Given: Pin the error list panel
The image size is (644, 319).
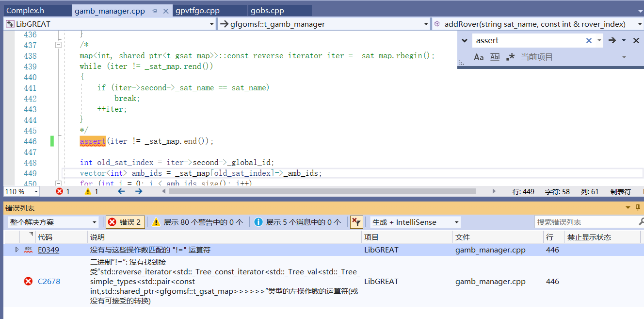Looking at the screenshot, I should pos(638,208).
